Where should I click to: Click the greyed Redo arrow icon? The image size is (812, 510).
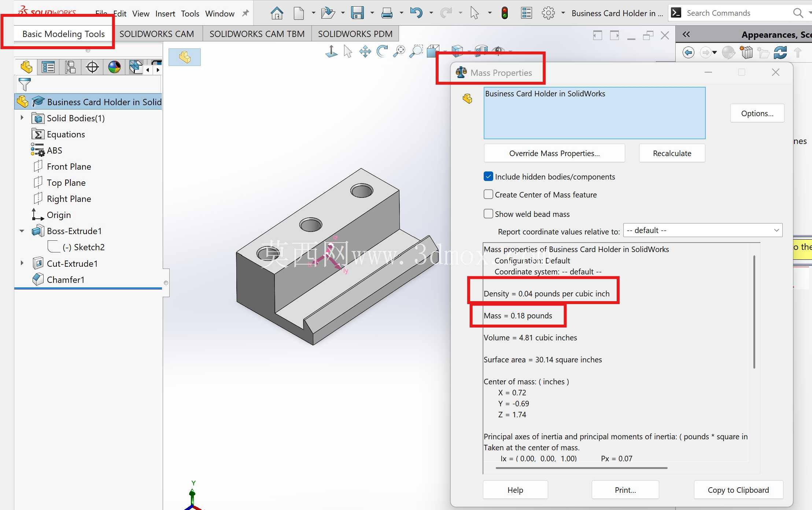[x=446, y=13]
